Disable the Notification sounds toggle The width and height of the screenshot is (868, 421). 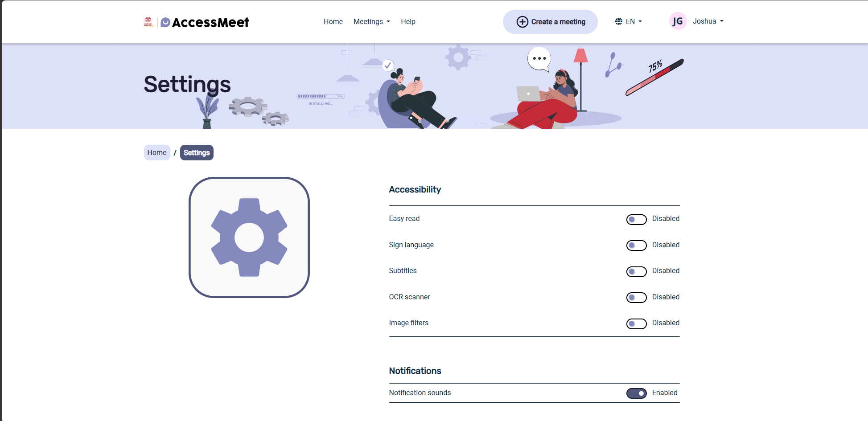(x=636, y=393)
